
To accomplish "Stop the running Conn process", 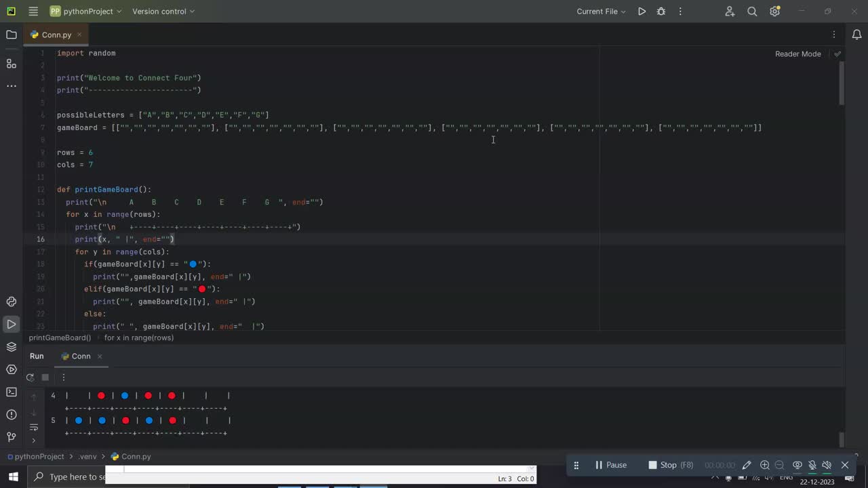I will point(45,378).
